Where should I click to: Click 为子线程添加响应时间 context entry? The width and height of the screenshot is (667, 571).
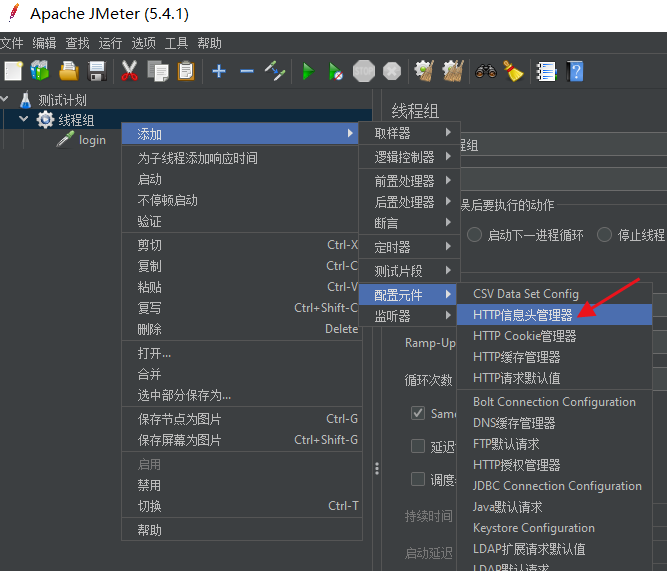tap(240, 158)
